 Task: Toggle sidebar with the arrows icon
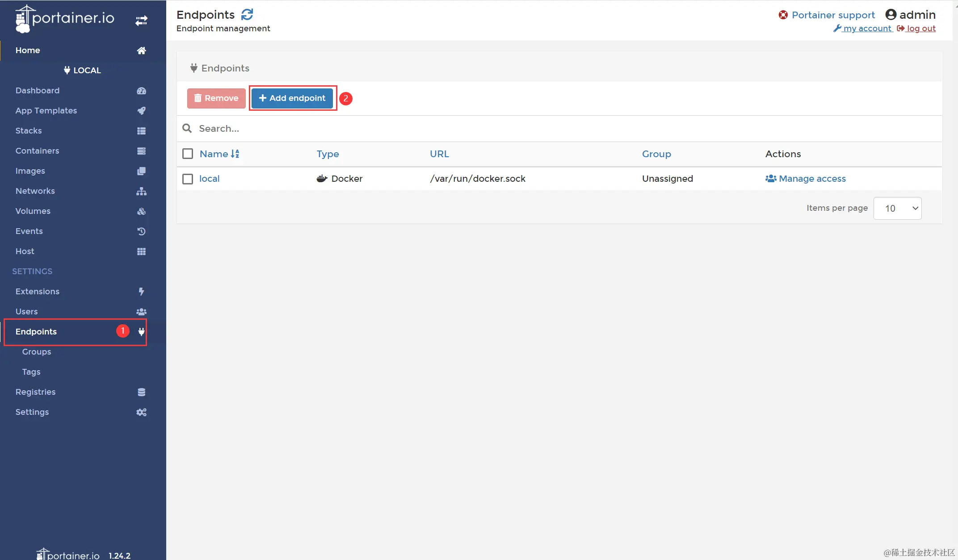pos(141,21)
